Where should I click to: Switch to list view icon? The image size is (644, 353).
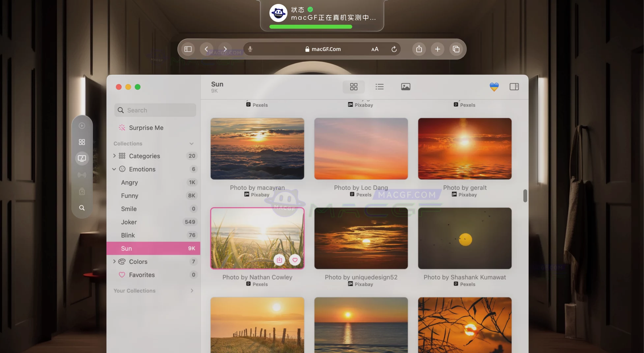click(379, 87)
